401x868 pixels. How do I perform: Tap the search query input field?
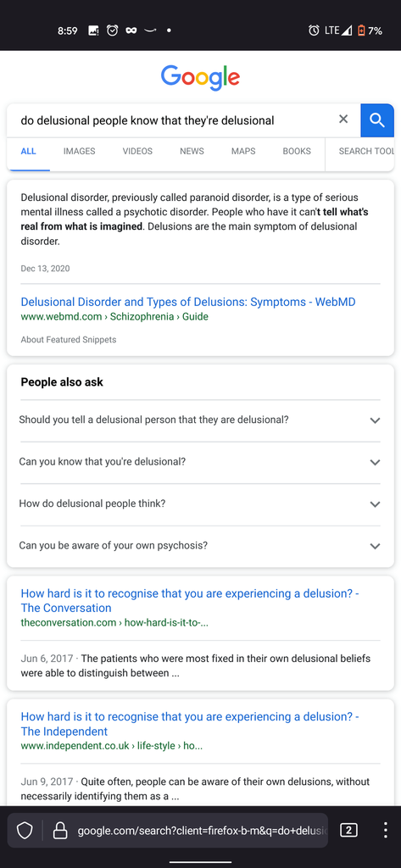coord(172,120)
